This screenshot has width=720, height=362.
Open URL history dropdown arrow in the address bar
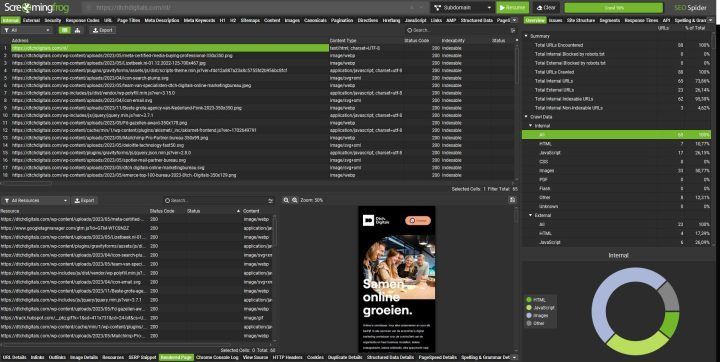421,8
